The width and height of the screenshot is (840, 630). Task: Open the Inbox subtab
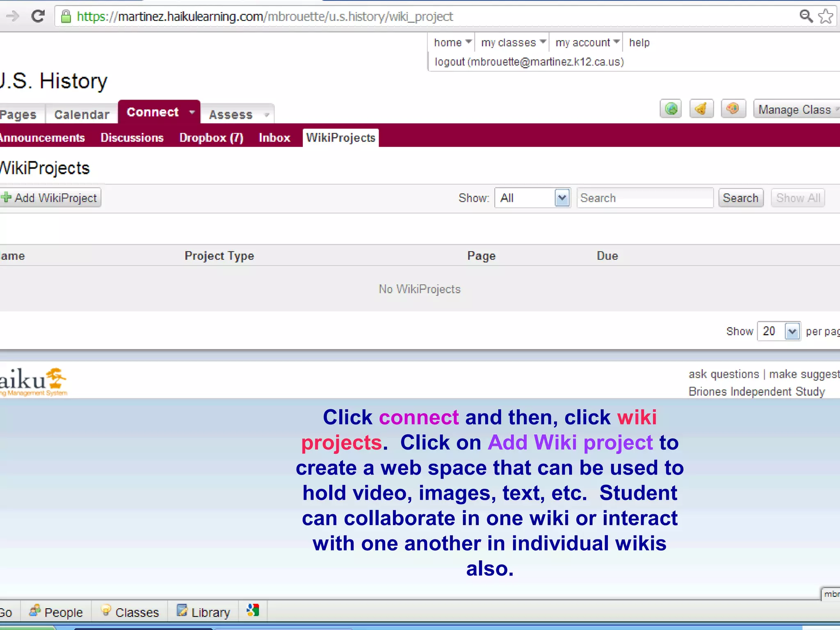274,138
